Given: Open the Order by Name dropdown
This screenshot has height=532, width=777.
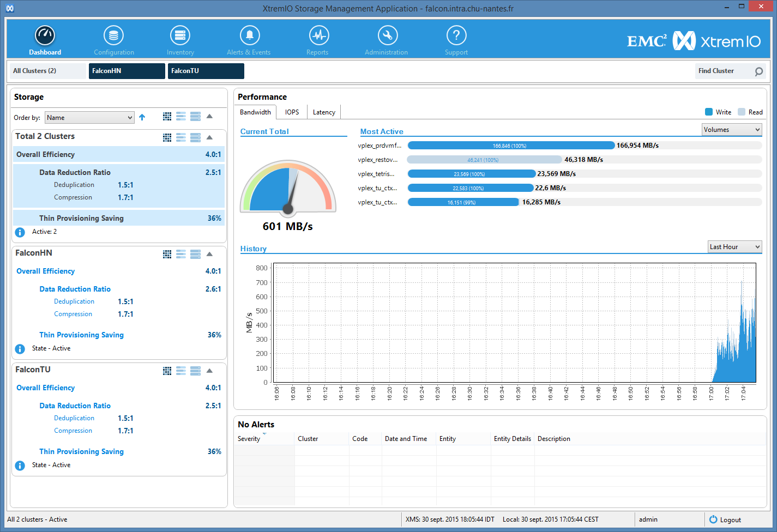Looking at the screenshot, I should [89, 118].
